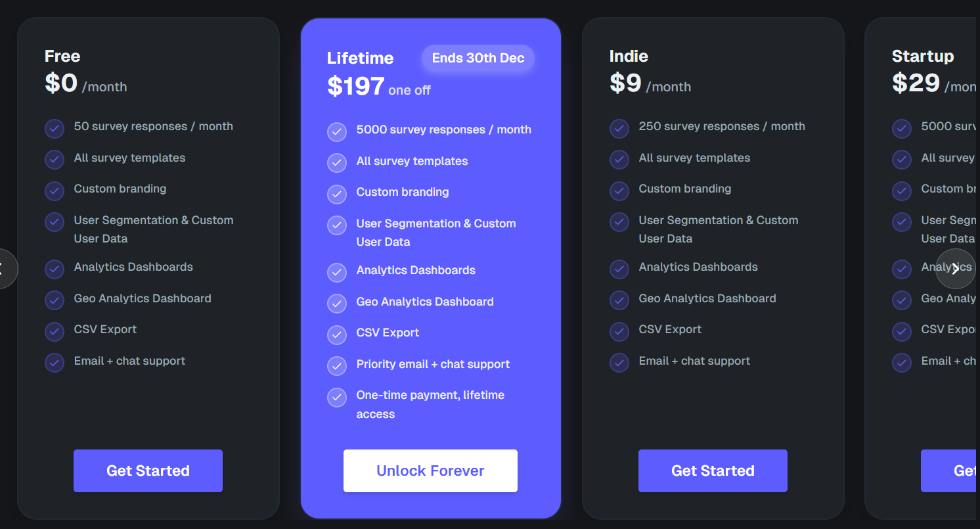
Task: Click checkmark next to Priority email + chat support
Action: point(337,366)
